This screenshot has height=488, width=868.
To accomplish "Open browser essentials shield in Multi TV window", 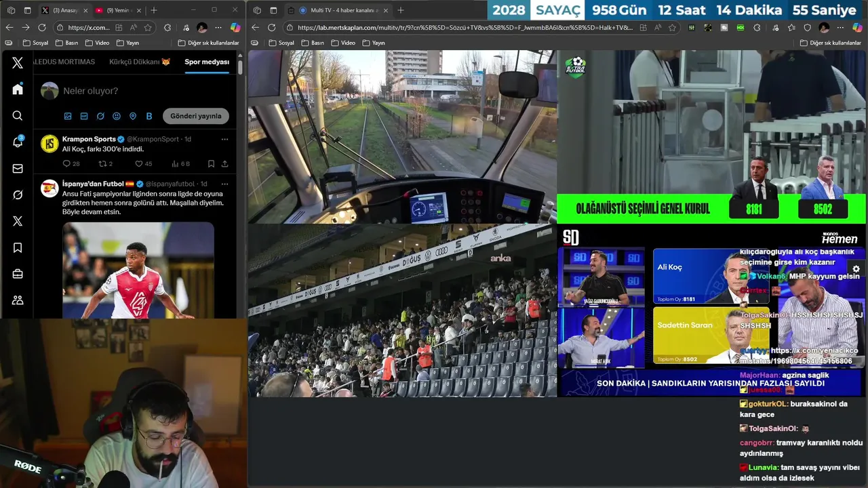I will [x=807, y=27].
